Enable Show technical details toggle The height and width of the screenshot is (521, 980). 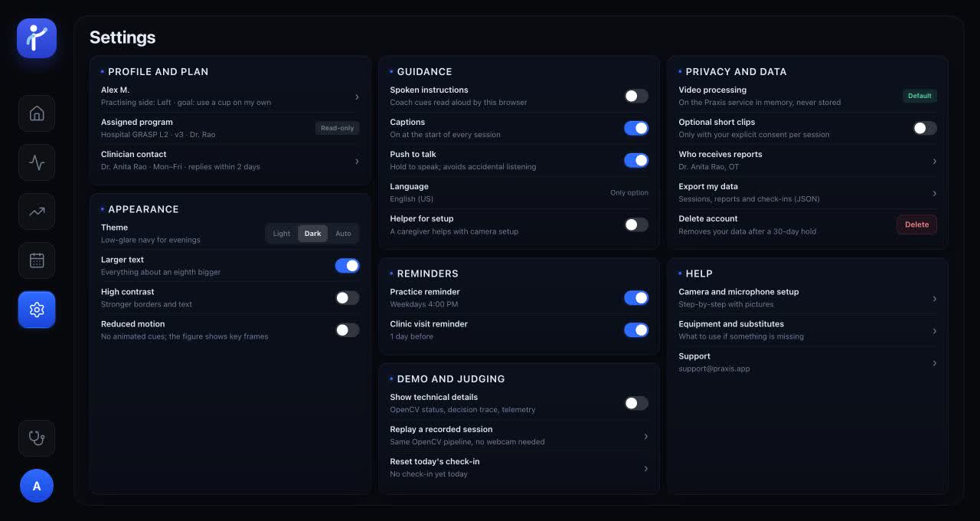636,403
